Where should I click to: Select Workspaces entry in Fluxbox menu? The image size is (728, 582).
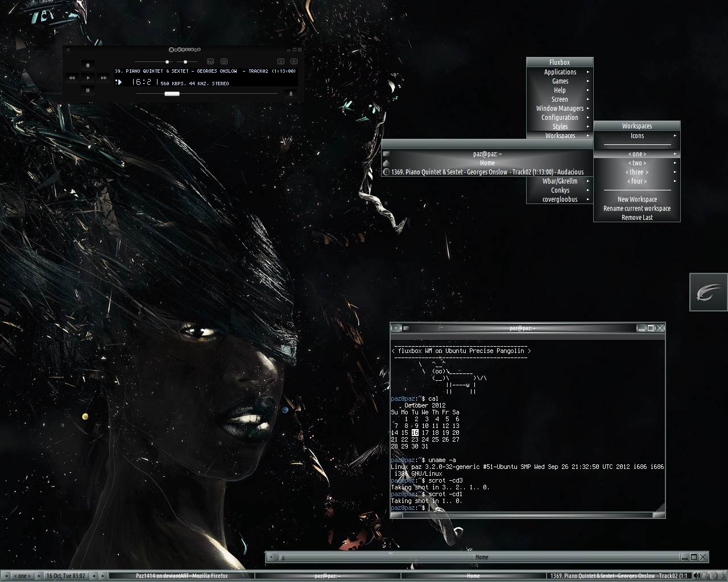pos(560,135)
